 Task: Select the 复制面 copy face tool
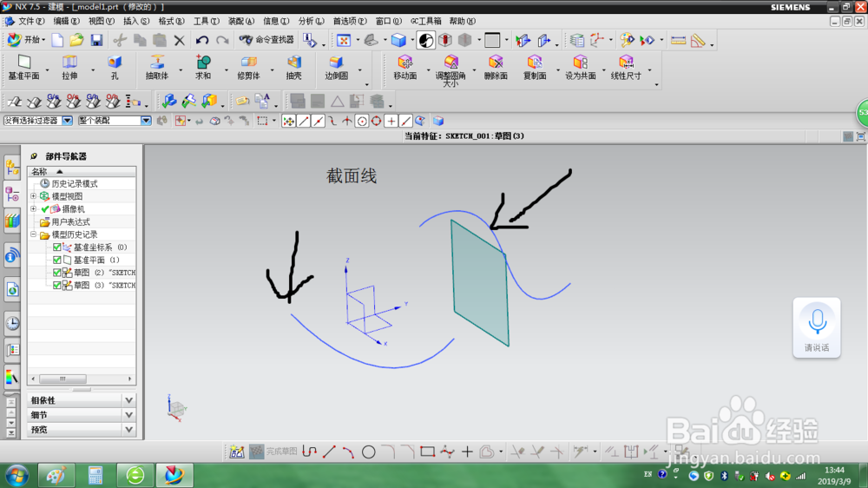pos(535,68)
